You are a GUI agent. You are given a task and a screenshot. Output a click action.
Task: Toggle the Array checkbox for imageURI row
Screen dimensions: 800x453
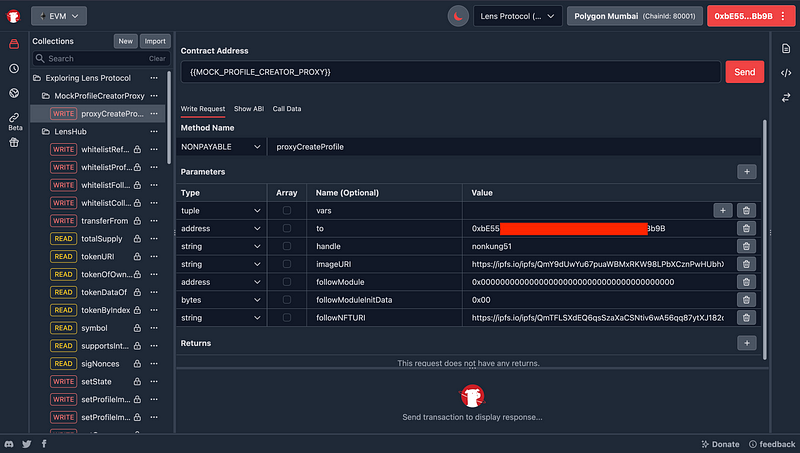[x=287, y=264]
